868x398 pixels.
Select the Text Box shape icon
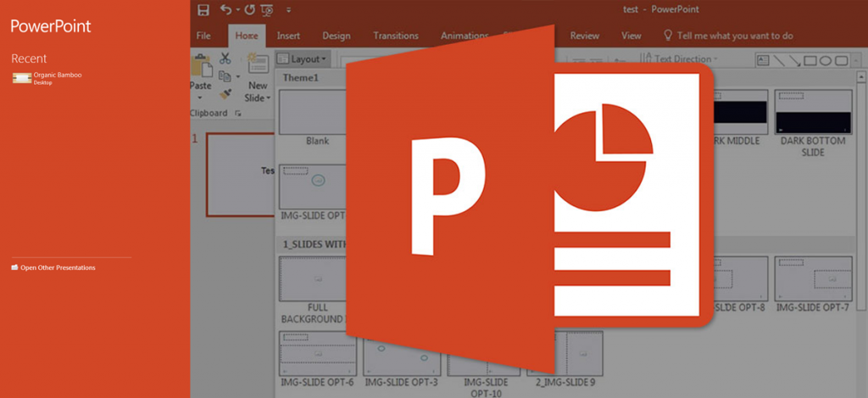click(x=764, y=60)
